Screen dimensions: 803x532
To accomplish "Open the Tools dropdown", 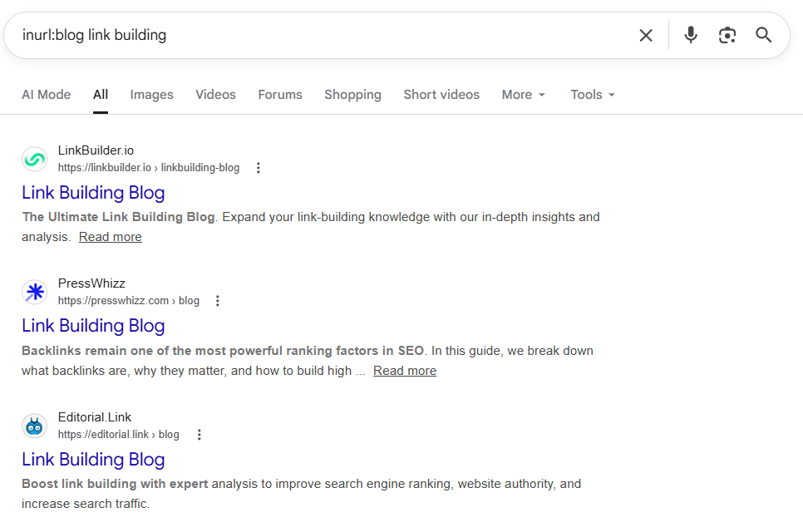I will click(x=592, y=94).
